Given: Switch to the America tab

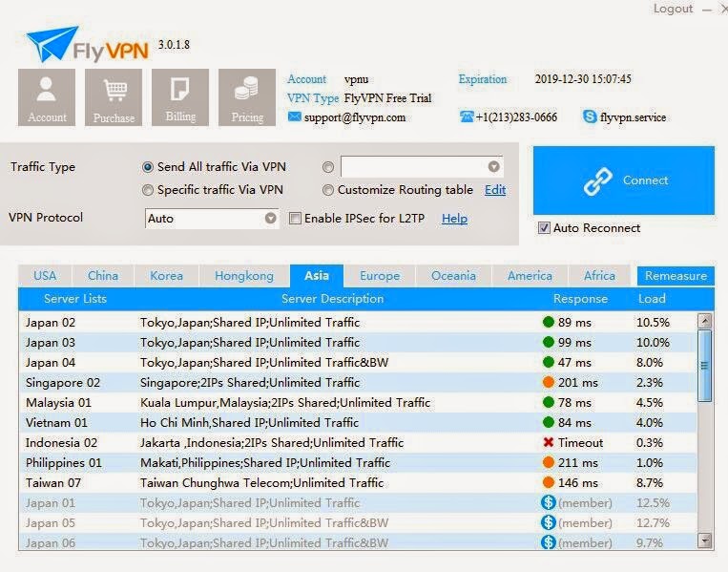Looking at the screenshot, I should pos(530,276).
